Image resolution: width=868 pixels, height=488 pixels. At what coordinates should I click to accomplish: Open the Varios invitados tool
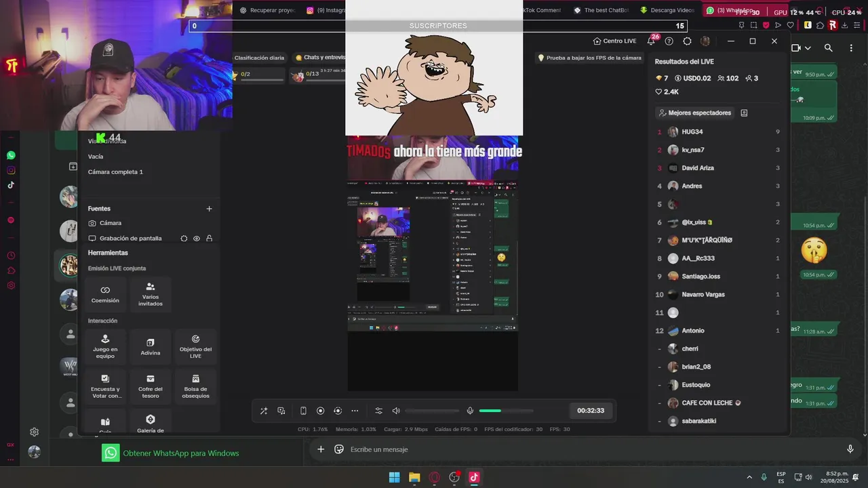(x=151, y=293)
